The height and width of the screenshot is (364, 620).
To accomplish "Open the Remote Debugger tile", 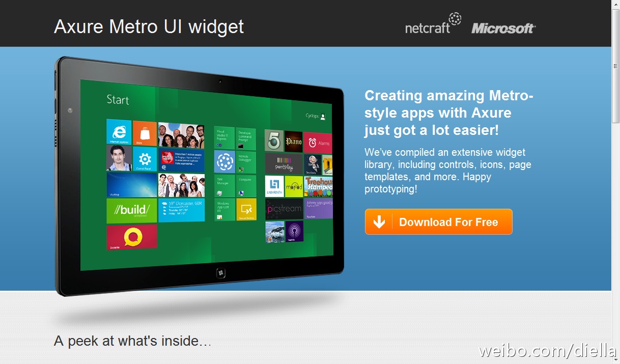I will 246,163.
